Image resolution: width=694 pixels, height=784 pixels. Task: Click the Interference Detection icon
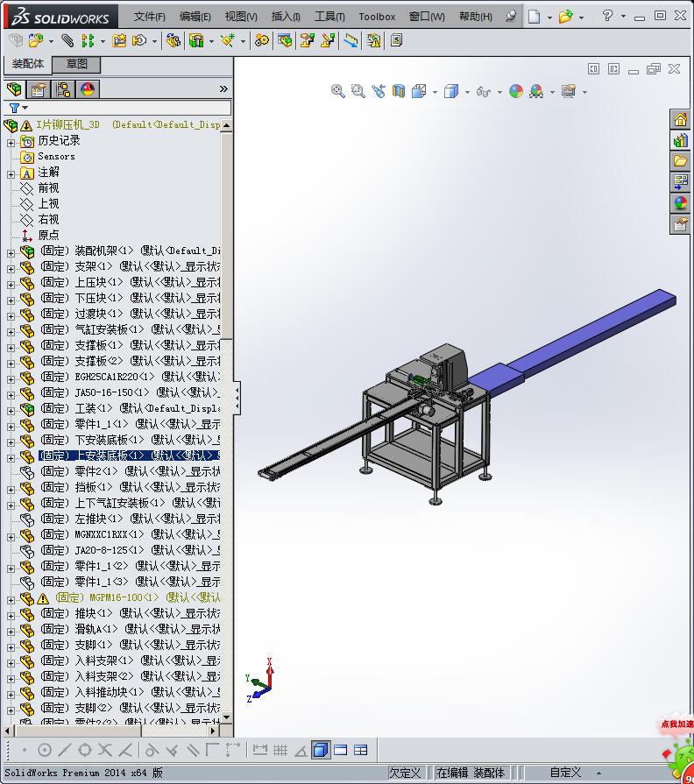[x=351, y=40]
